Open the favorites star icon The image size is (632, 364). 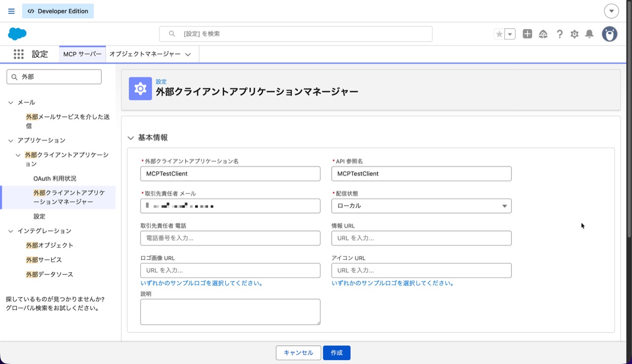[499, 34]
